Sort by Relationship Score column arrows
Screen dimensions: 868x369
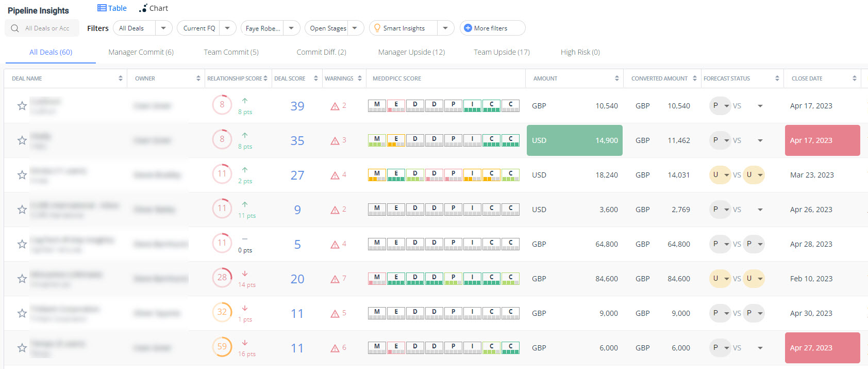tap(265, 78)
